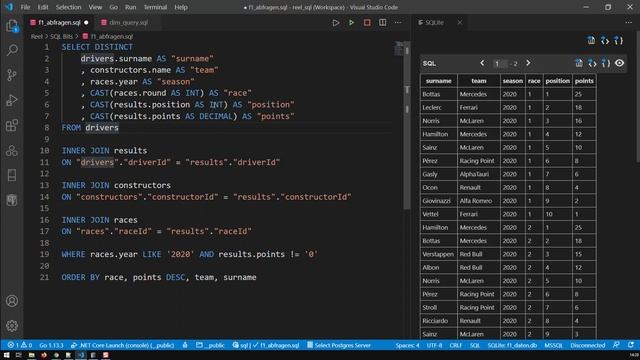Viewport: 640px width, 360px height.
Task: Click the Windows Start button
Action: [7, 355]
